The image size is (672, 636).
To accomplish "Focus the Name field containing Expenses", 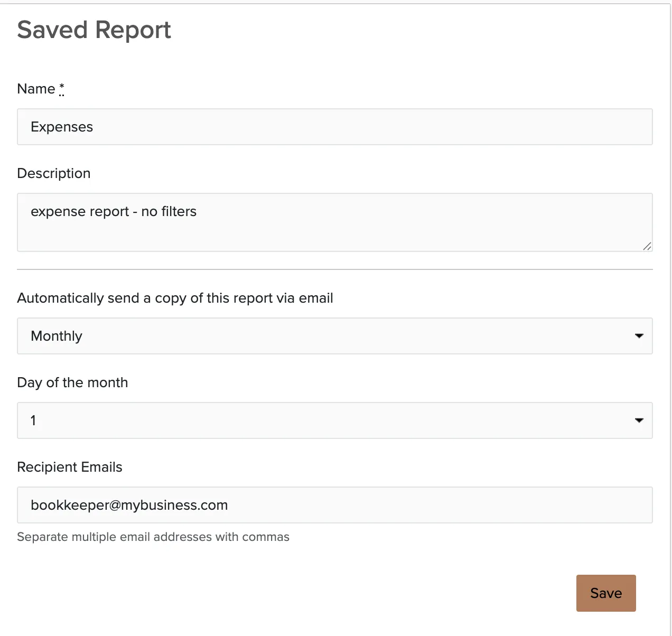I will pos(335,127).
